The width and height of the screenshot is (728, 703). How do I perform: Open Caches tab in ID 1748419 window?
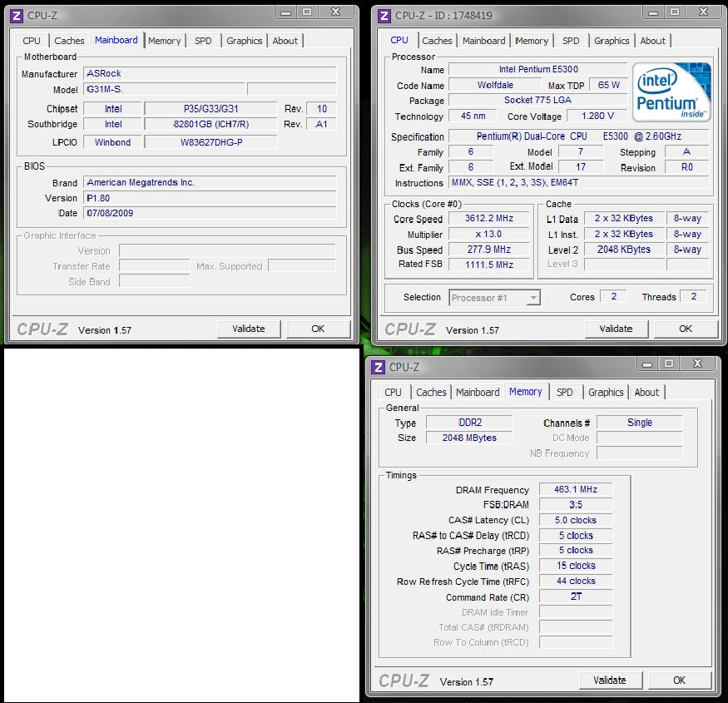437,41
